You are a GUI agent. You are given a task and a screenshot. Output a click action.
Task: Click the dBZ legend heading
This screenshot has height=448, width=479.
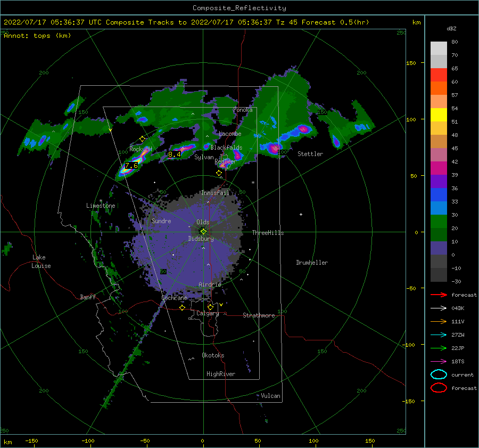[x=451, y=29]
